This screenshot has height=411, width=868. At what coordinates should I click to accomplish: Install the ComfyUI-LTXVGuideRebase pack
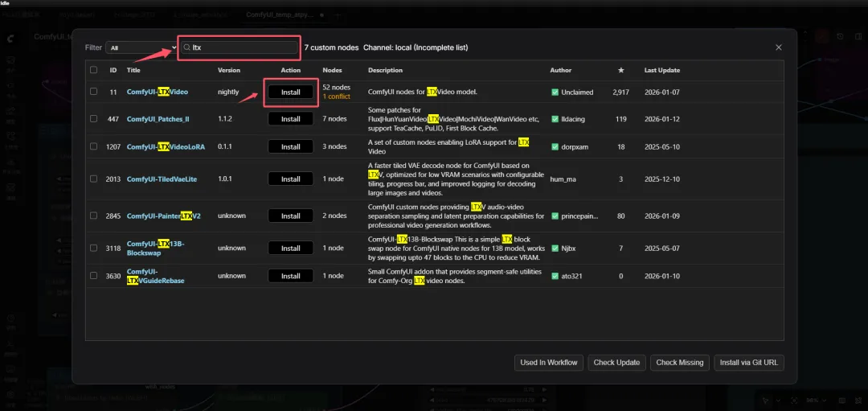291,276
